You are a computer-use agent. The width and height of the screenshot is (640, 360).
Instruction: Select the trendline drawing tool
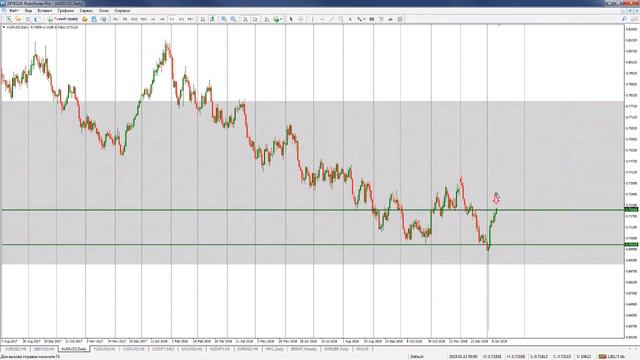[x=331, y=19]
